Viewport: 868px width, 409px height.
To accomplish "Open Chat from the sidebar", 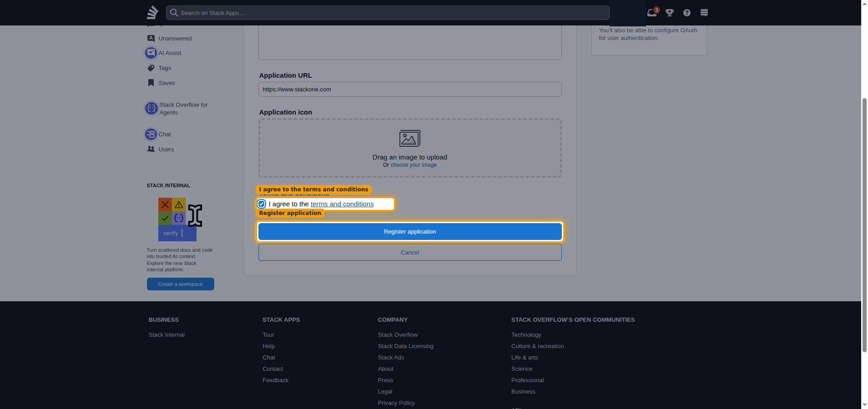I will tap(165, 135).
